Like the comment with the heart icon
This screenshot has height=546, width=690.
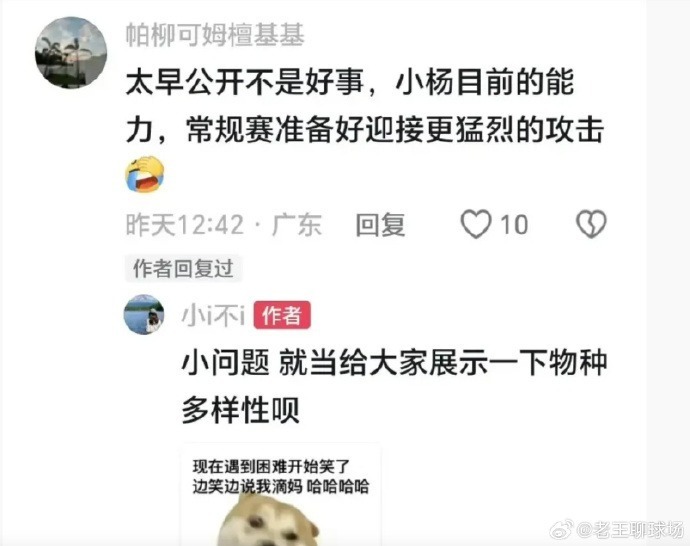point(476,224)
